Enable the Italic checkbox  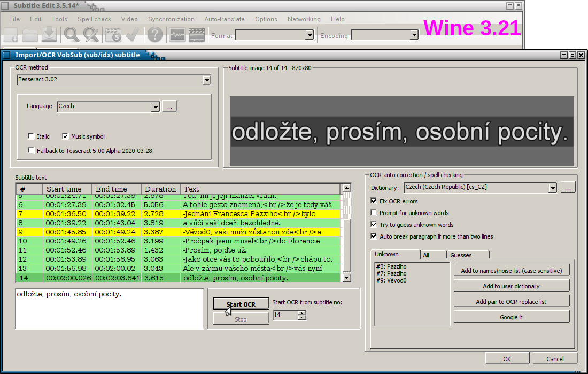(x=31, y=136)
